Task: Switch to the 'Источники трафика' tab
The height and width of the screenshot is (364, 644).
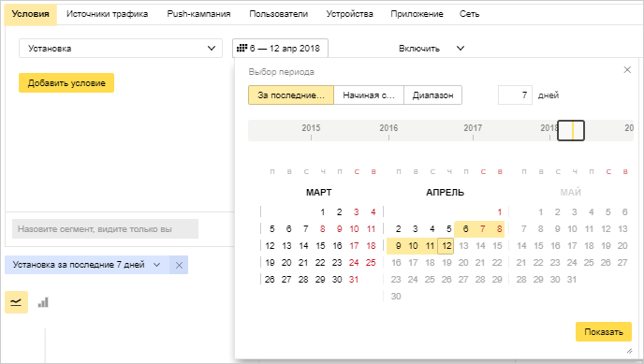Action: [108, 14]
